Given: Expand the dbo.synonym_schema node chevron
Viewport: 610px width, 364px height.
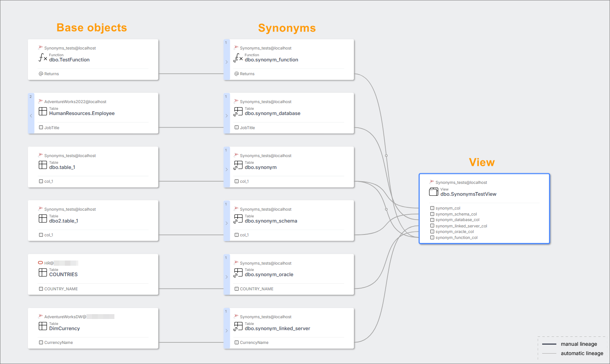Looking at the screenshot, I should click(x=227, y=223).
